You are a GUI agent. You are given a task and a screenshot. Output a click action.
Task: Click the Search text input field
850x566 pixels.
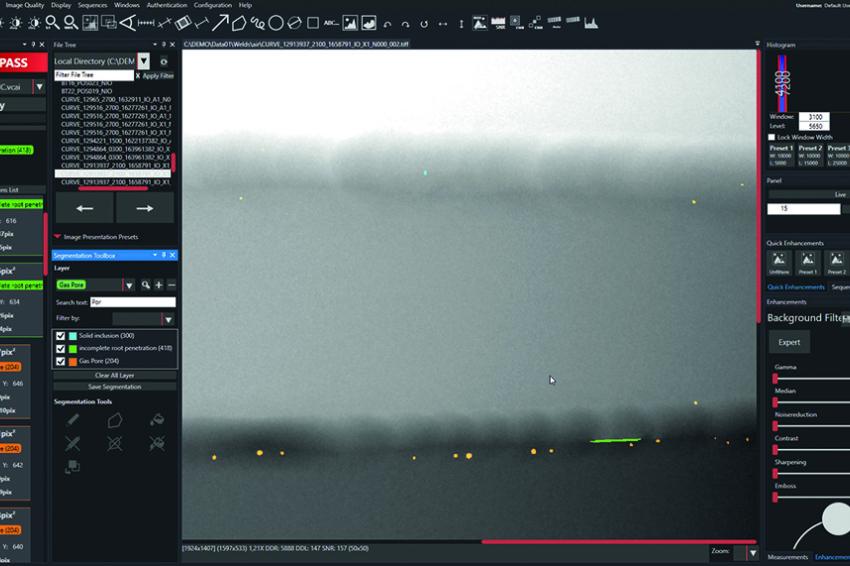point(133,302)
